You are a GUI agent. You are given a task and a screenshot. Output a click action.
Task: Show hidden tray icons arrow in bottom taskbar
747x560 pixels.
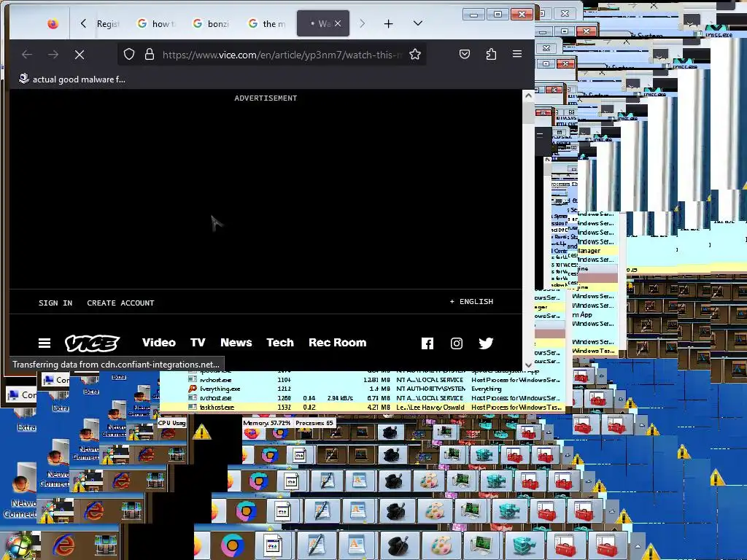[638, 546]
